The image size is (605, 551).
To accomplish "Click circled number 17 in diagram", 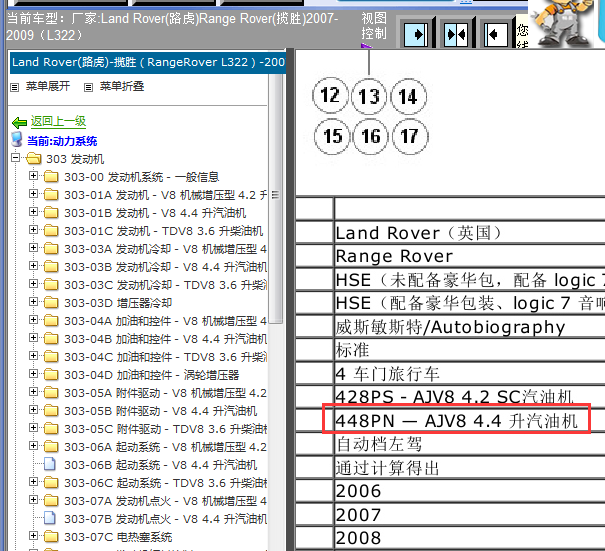I will (410, 137).
